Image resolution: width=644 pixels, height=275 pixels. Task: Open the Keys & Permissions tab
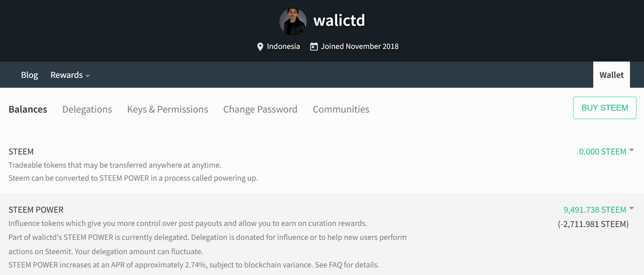(x=168, y=109)
